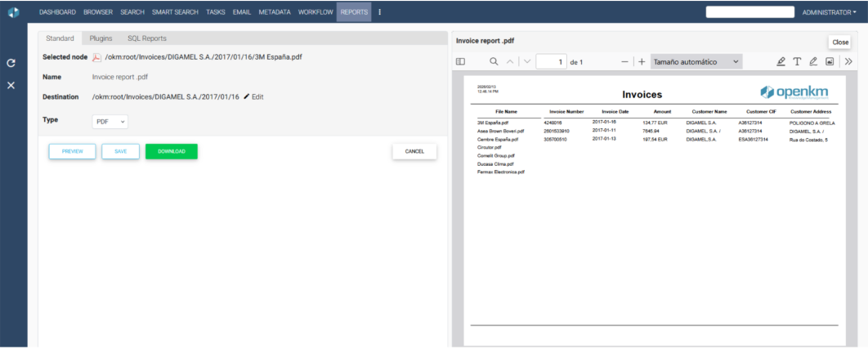Screen dimensions: 868x349
Task: Click the refresh icon in the left sidebar
Action: (11, 63)
